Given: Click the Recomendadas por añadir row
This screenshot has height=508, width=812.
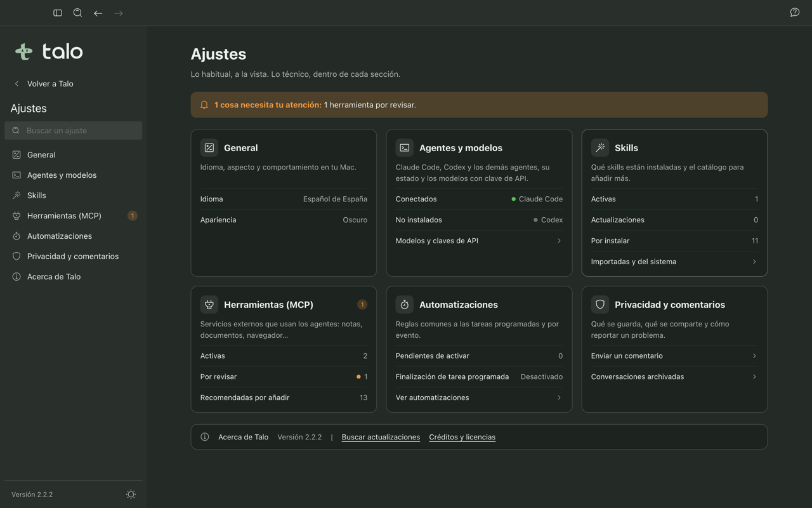Looking at the screenshot, I should pos(284,398).
